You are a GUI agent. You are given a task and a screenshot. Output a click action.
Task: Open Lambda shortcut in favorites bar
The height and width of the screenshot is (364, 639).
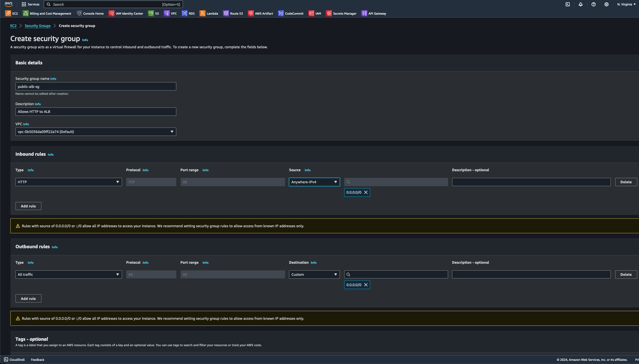209,14
